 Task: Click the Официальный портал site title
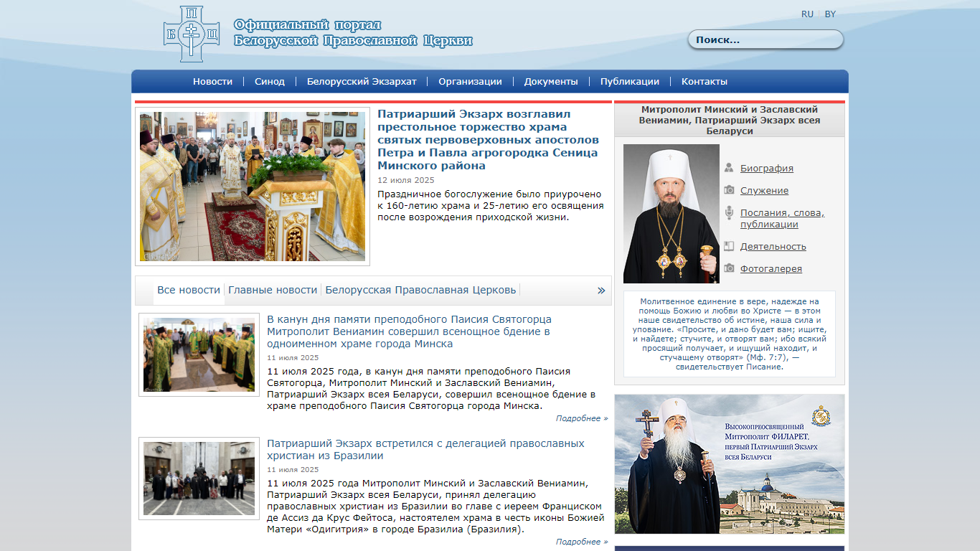[353, 33]
